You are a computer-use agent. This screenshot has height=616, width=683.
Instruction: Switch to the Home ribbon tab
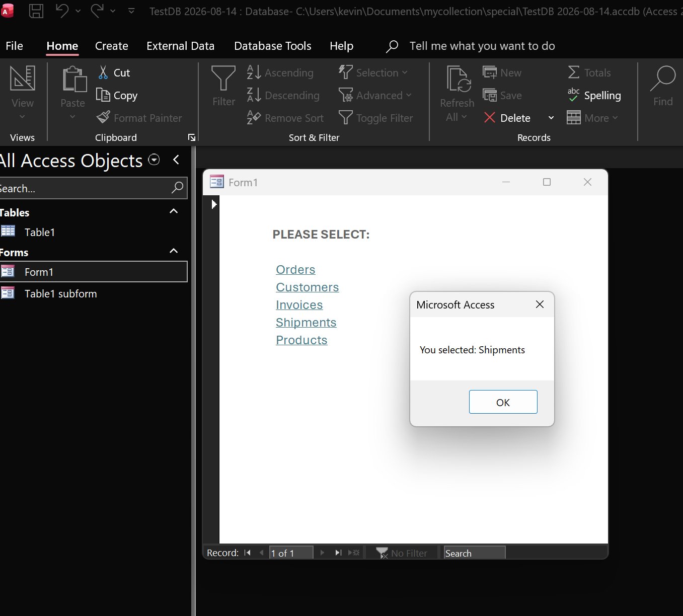[x=62, y=46]
